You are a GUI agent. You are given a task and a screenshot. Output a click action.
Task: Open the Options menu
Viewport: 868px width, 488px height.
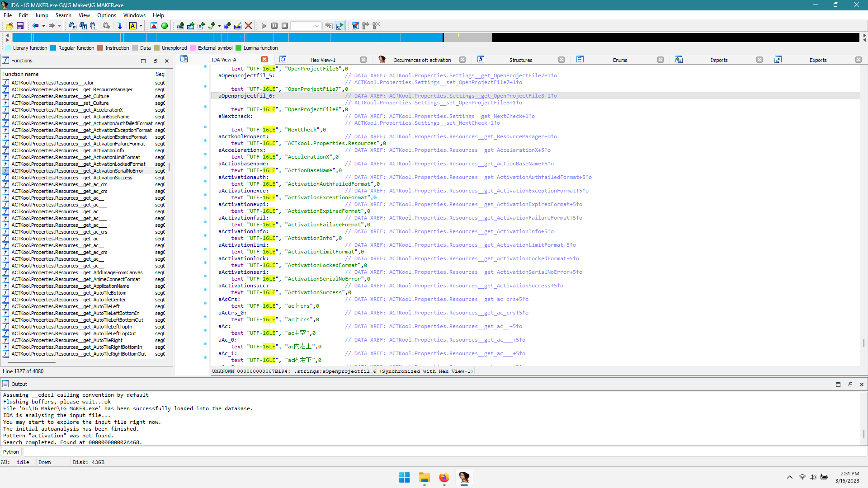(x=107, y=15)
